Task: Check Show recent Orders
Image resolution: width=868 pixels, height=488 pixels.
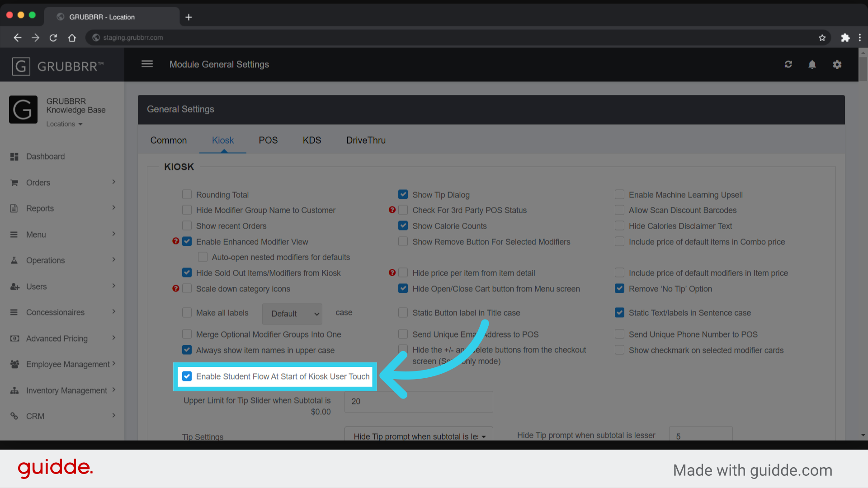Action: coord(187,225)
